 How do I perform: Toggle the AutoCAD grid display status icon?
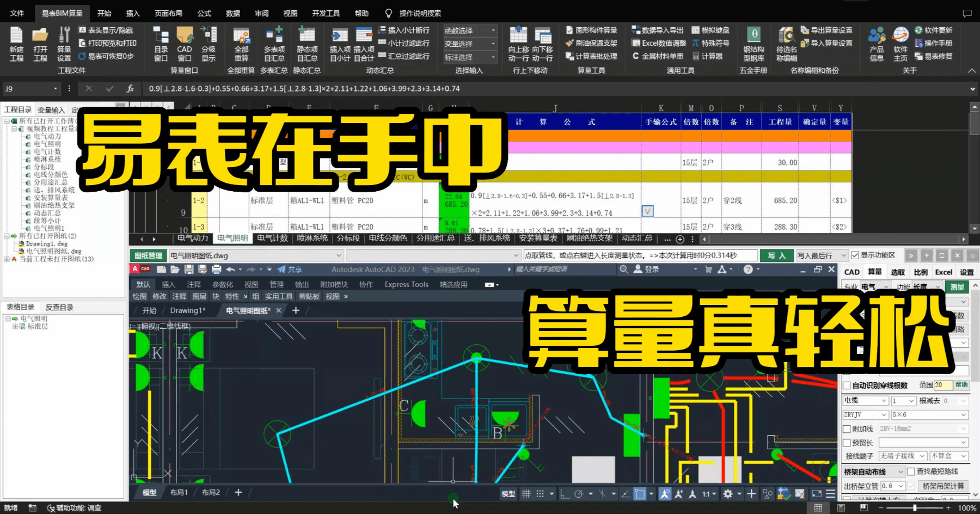point(526,493)
